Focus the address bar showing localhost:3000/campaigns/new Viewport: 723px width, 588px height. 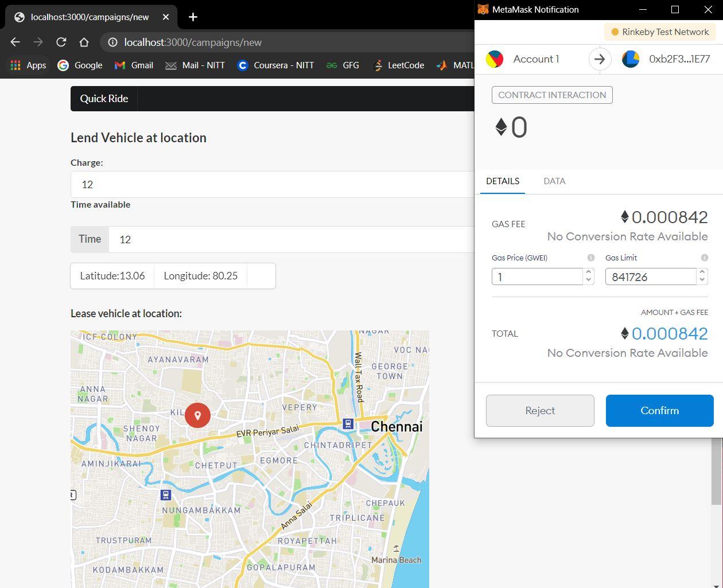(287, 42)
